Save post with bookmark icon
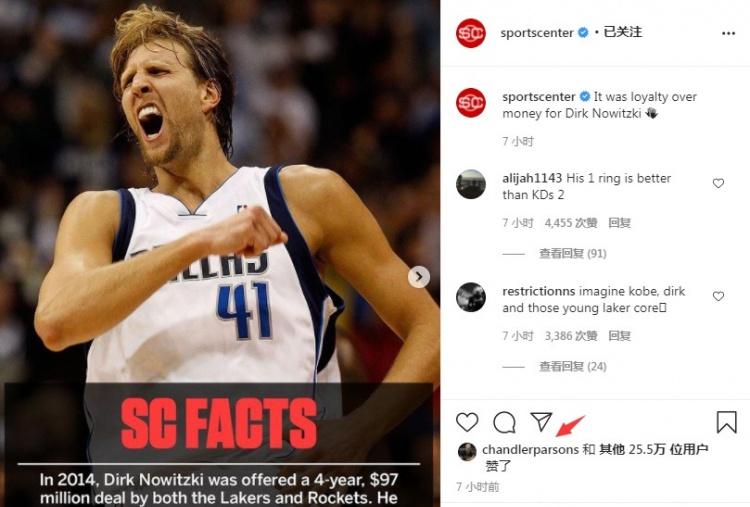The width and height of the screenshot is (750, 507). click(x=726, y=422)
